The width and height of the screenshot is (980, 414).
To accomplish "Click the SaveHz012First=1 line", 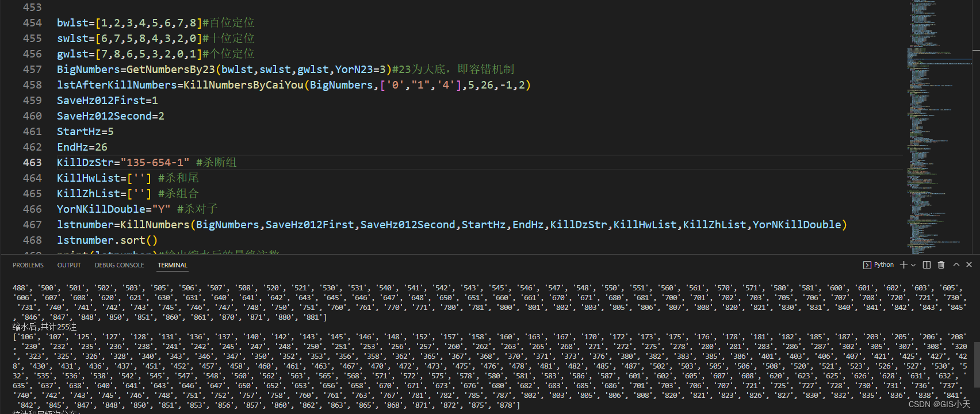I will click(x=108, y=101).
